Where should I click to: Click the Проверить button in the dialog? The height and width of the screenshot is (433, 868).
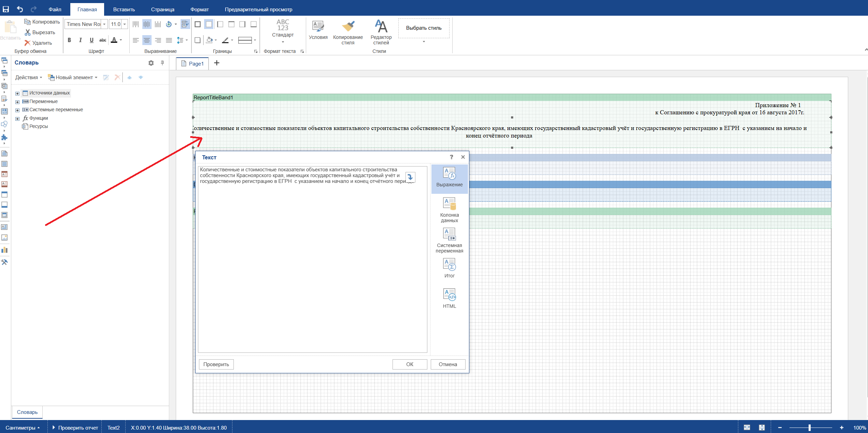click(x=216, y=364)
